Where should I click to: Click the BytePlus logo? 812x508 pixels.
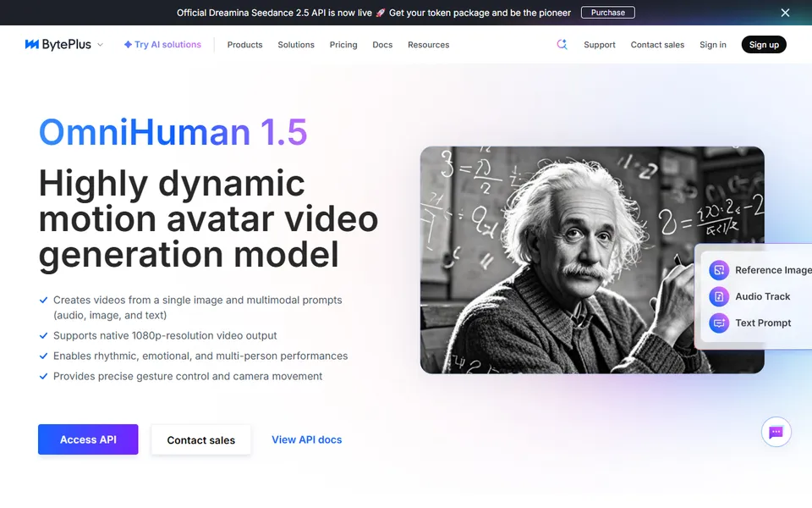pyautogui.click(x=58, y=45)
